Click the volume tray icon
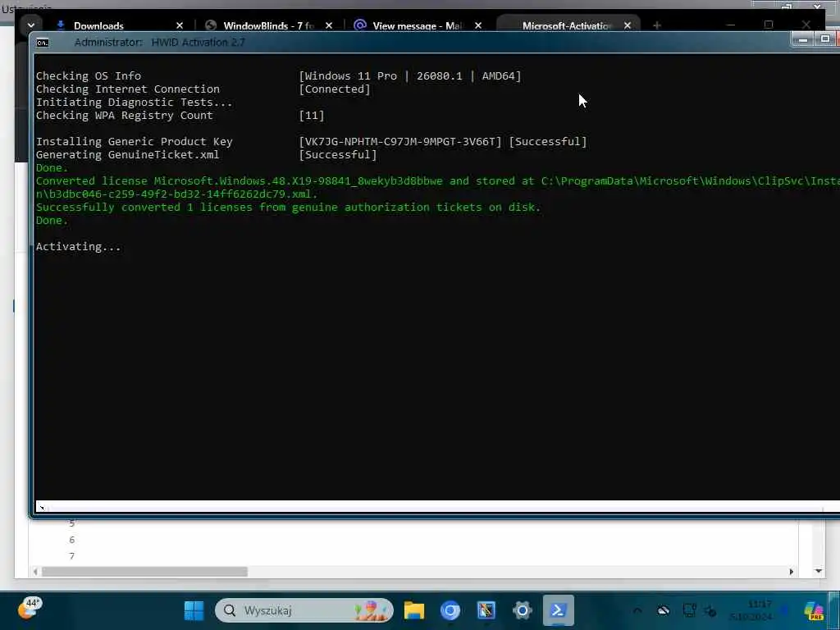 (710, 610)
